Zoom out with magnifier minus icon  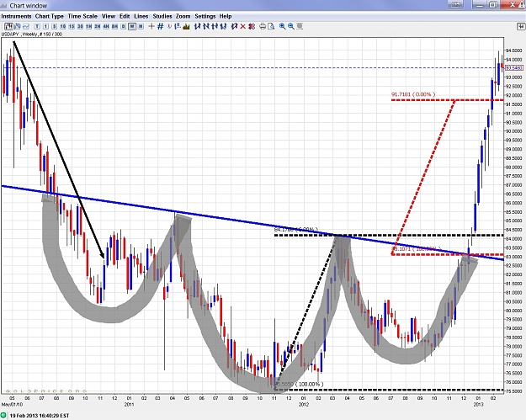tap(291, 26)
